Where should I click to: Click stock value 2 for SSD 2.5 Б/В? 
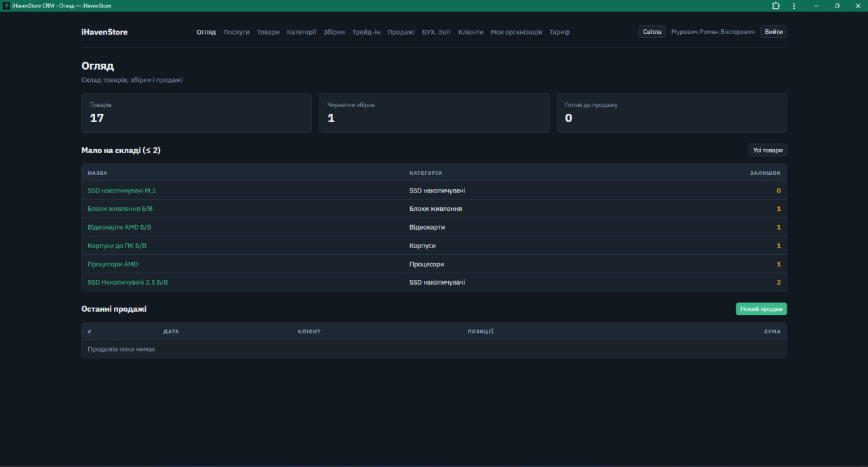click(x=778, y=282)
